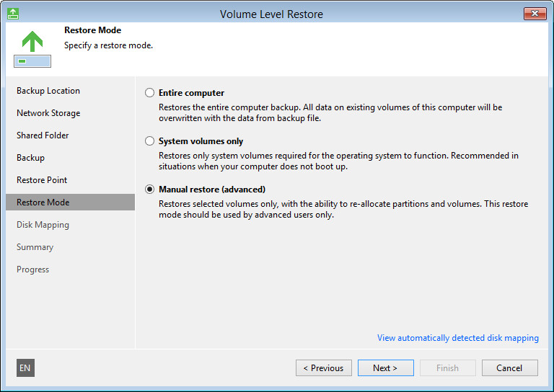Image resolution: width=554 pixels, height=392 pixels.
Task: Switch to the Backup step
Action: [31, 158]
